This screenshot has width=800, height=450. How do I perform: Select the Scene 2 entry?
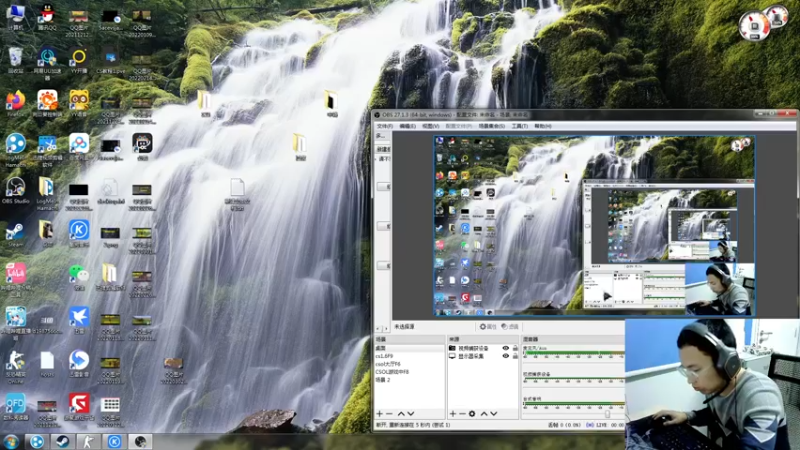[x=409, y=380]
